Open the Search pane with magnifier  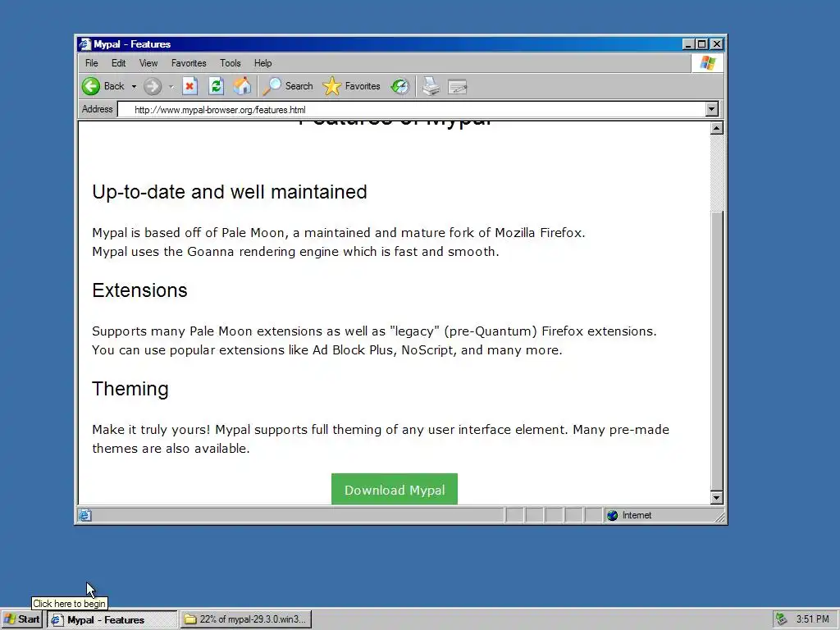click(x=288, y=86)
